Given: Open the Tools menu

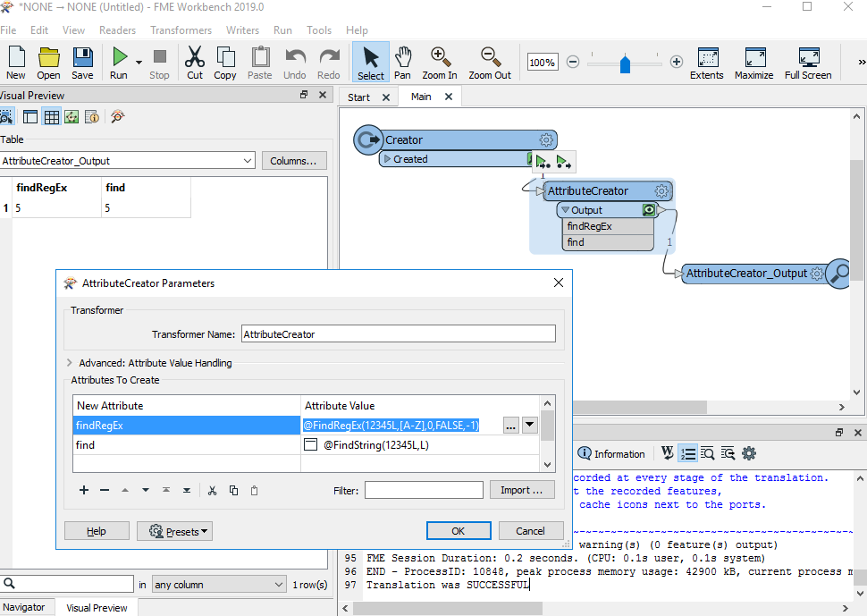Looking at the screenshot, I should coord(319,30).
